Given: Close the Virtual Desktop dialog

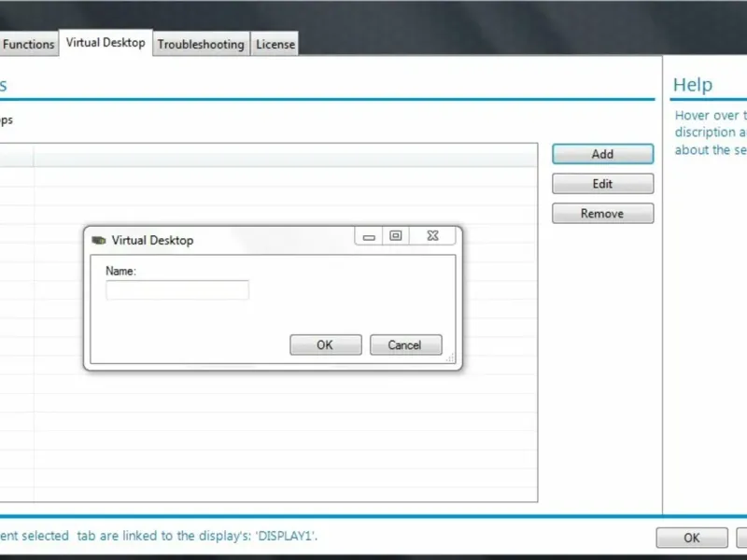Looking at the screenshot, I should [x=432, y=236].
